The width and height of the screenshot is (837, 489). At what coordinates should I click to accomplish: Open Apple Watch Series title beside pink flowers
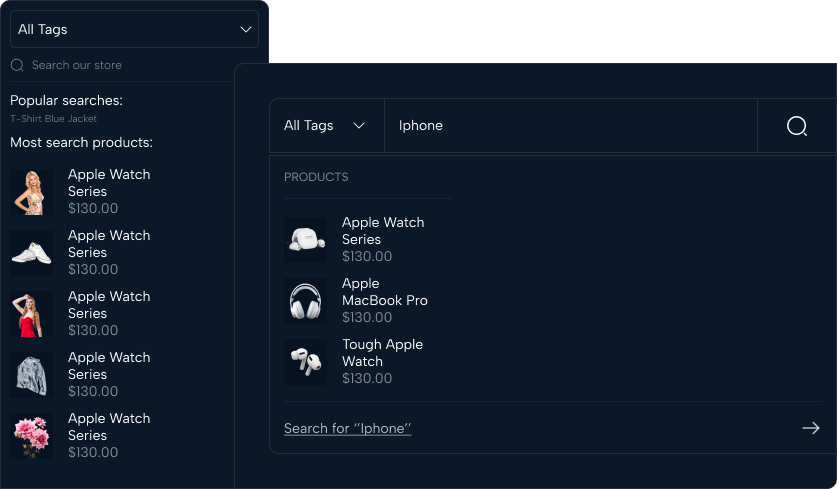(x=109, y=427)
